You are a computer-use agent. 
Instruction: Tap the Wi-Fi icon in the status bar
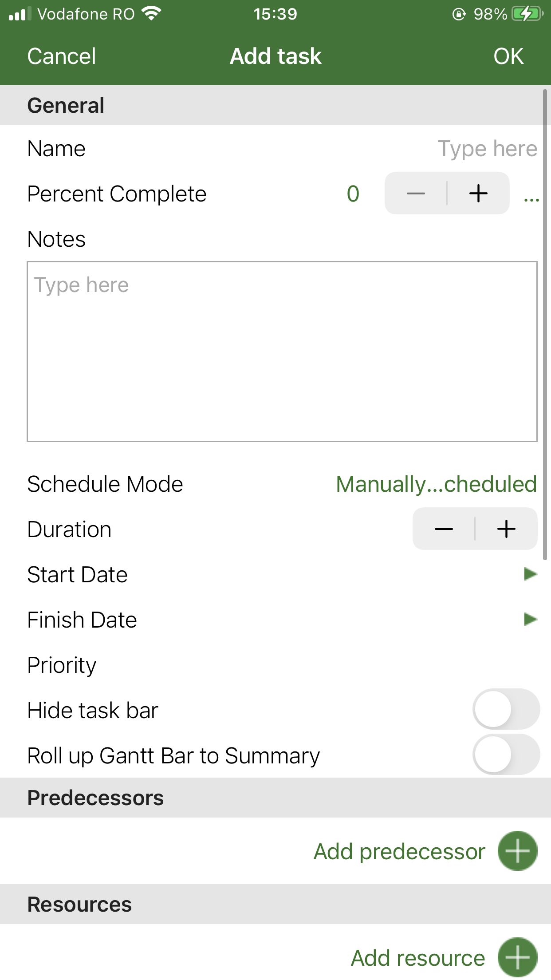point(151,13)
